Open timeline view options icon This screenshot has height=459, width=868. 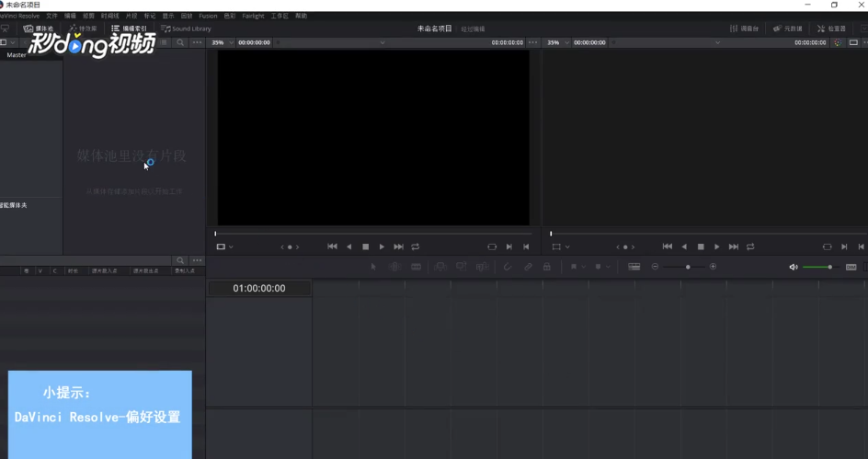click(634, 267)
